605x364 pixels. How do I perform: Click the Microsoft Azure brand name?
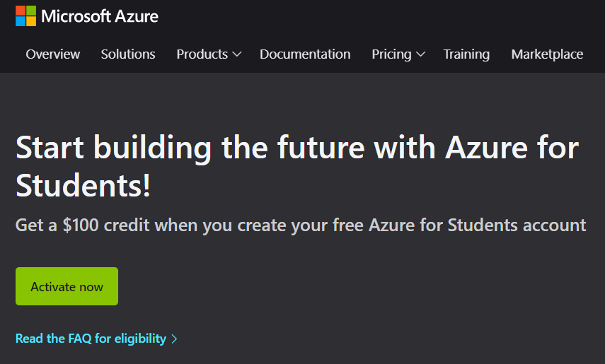(x=100, y=16)
